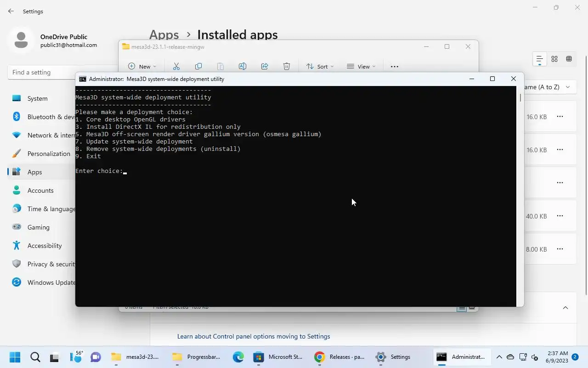Select the Apps category

point(41,172)
